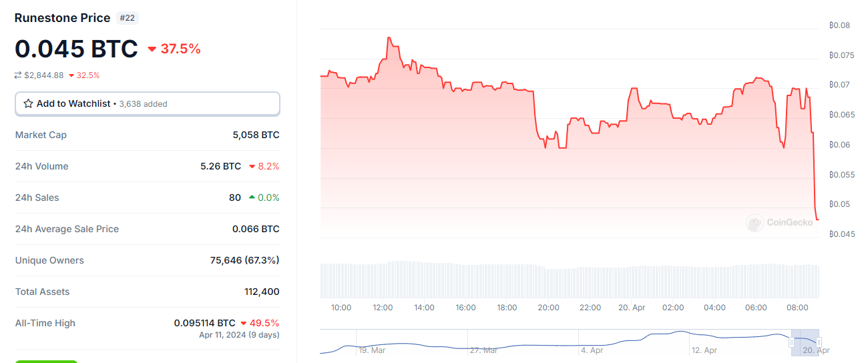Click the #22 rank badge
The image size is (868, 363).
click(x=127, y=18)
